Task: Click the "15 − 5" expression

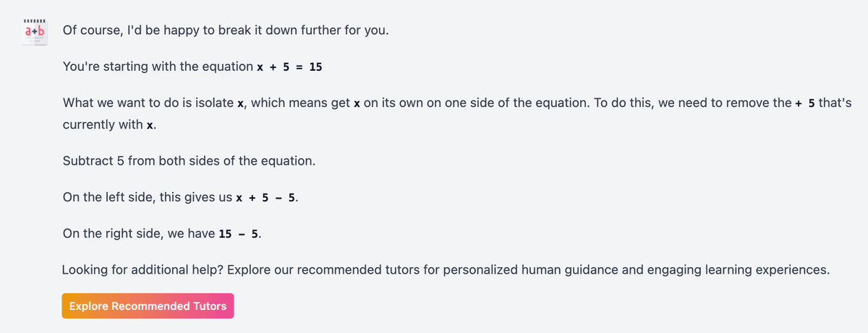Action: [244, 234]
